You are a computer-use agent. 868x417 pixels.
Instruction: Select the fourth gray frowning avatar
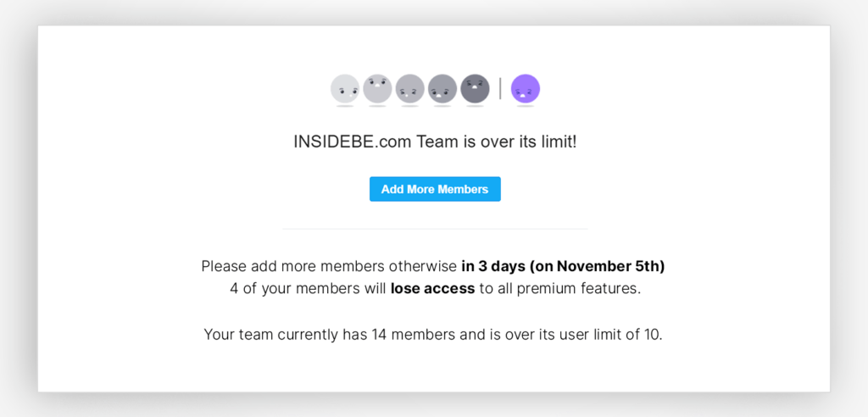pos(442,89)
